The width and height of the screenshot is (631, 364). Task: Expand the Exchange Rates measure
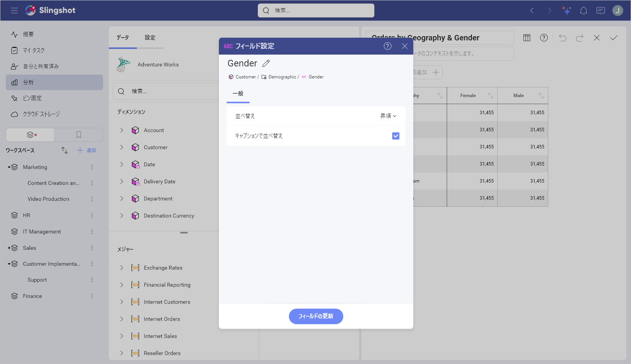click(122, 268)
